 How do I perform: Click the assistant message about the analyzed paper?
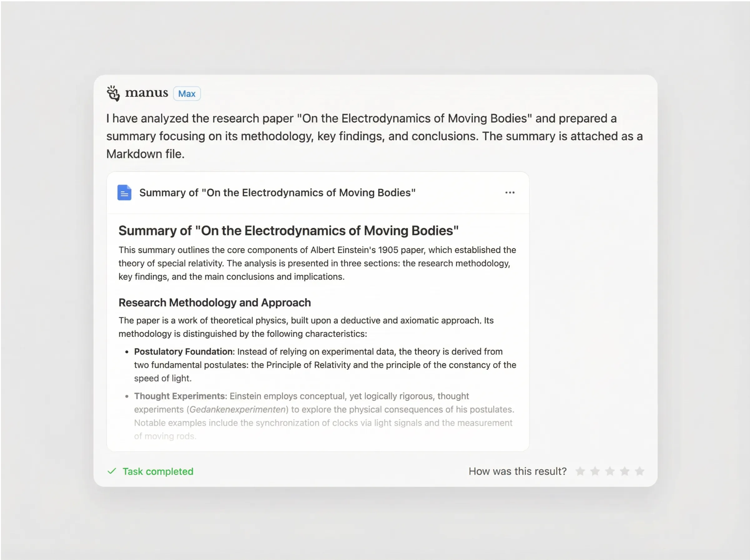coord(374,136)
